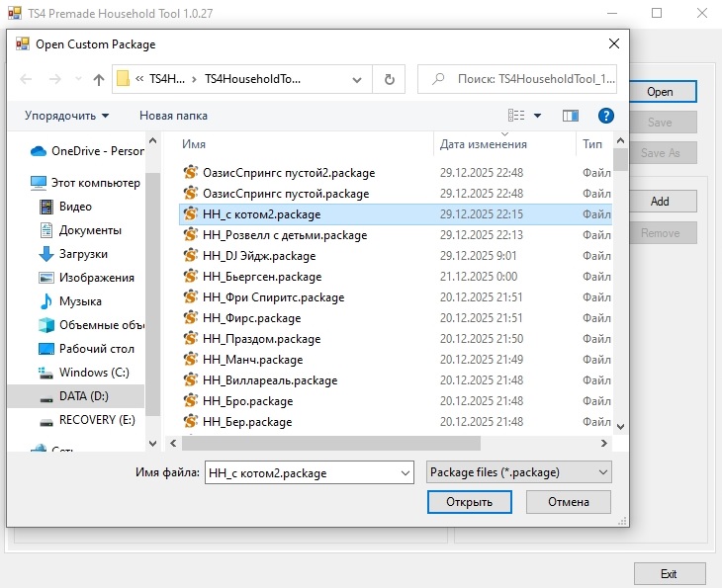Image resolution: width=722 pixels, height=588 pixels.
Task: Click Новая папка in the toolbar
Action: click(x=173, y=116)
